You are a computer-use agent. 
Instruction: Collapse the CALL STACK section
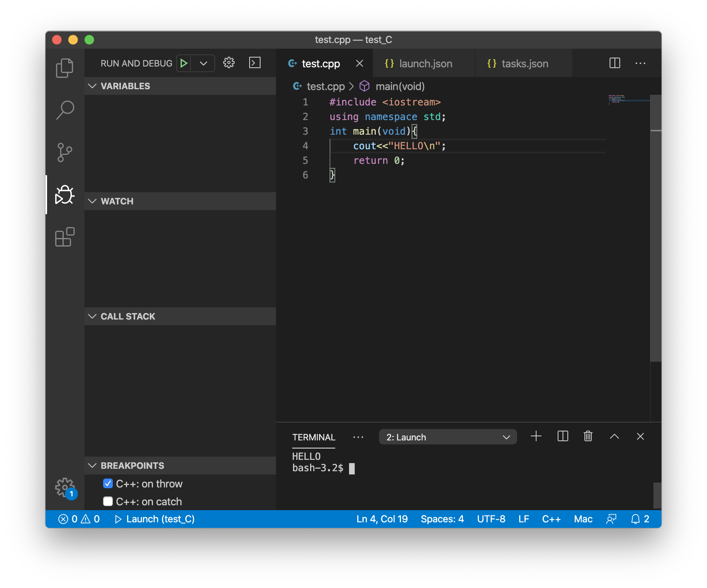pyautogui.click(x=180, y=316)
